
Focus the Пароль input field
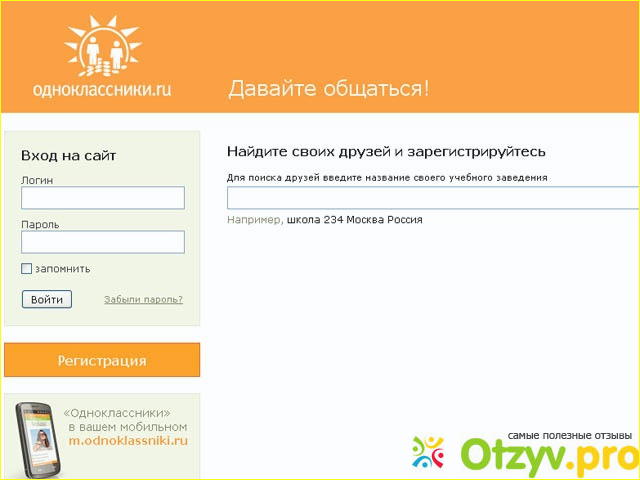(x=103, y=242)
